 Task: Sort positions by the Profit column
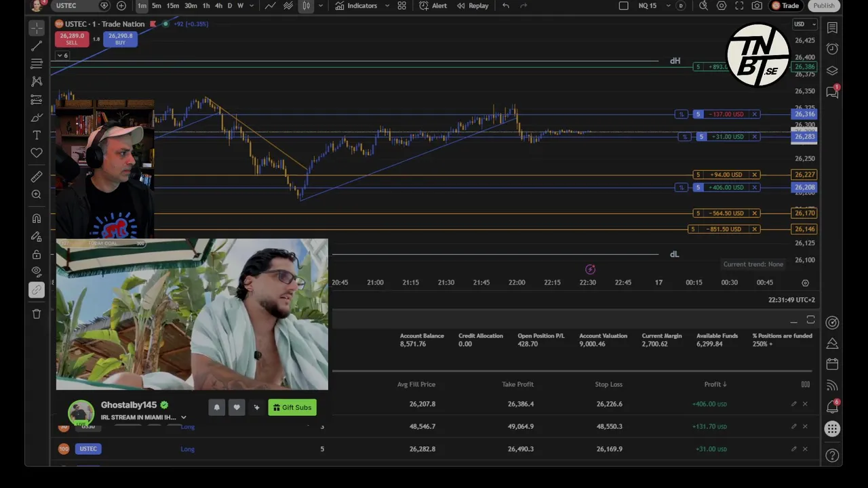point(715,384)
